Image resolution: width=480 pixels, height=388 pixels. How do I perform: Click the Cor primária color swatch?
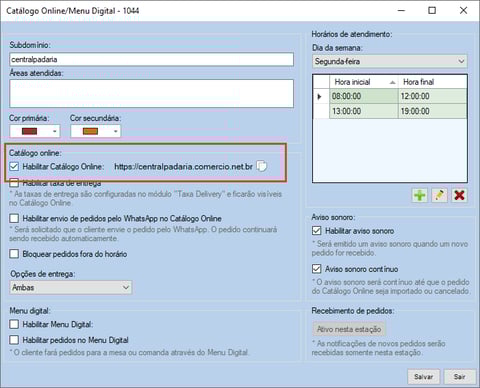[x=29, y=131]
